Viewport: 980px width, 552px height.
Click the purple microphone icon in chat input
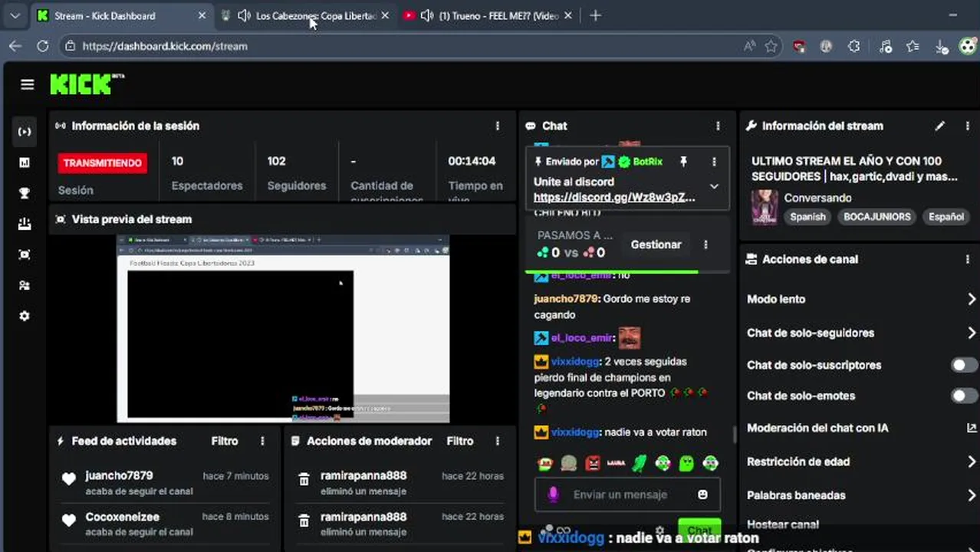pos(553,495)
